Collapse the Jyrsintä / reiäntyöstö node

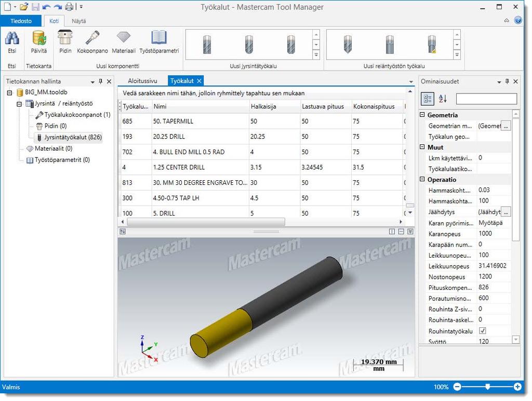click(19, 104)
